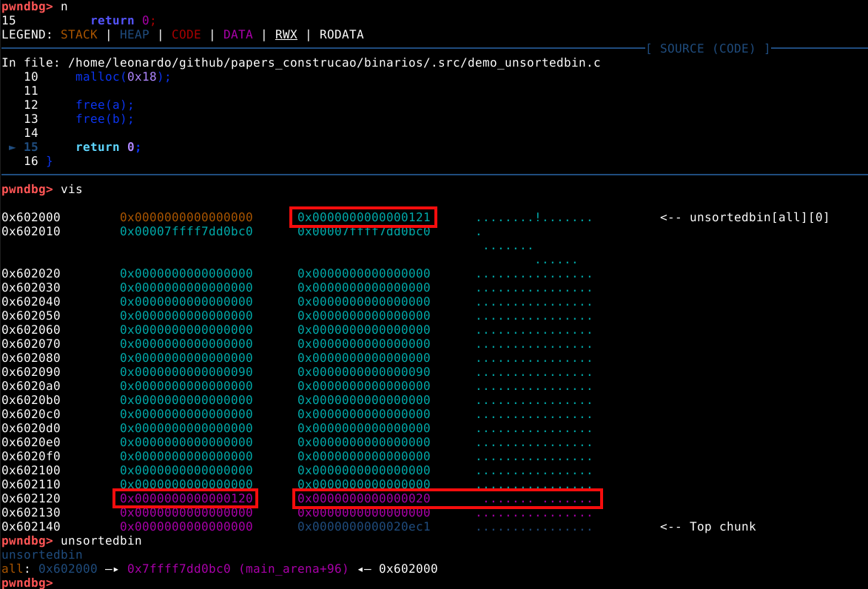Click the empty pwndbg prompt at the bottom

pos(27,583)
